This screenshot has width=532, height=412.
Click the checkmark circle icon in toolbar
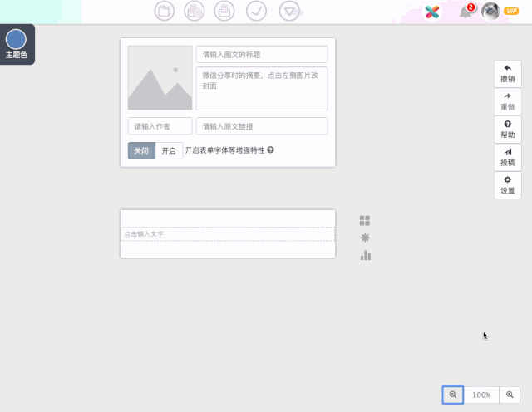[256, 11]
